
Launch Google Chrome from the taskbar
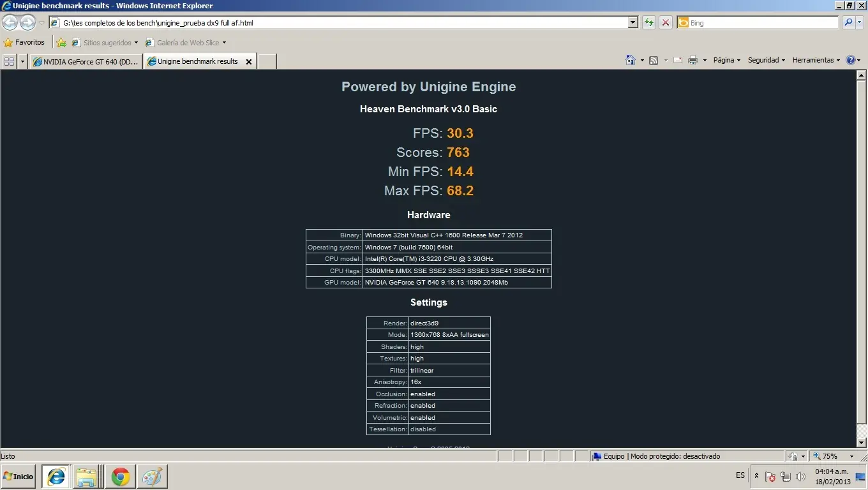click(x=120, y=477)
